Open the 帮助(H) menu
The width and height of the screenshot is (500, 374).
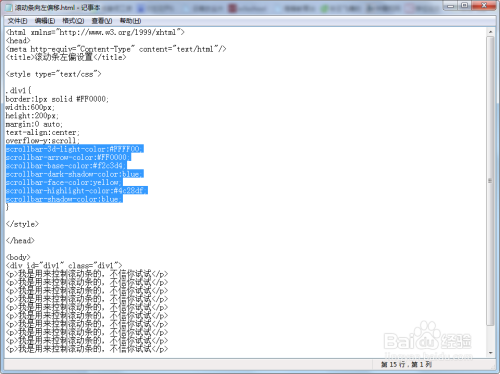[x=130, y=21]
